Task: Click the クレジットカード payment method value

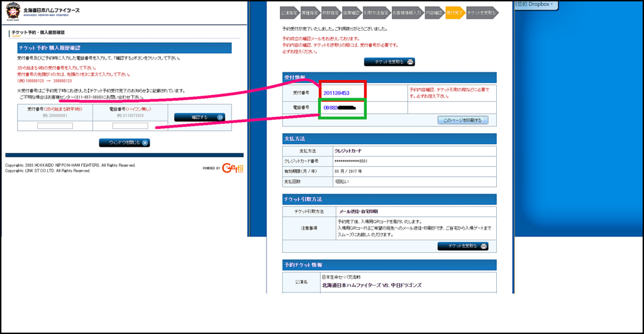Action: pos(348,151)
